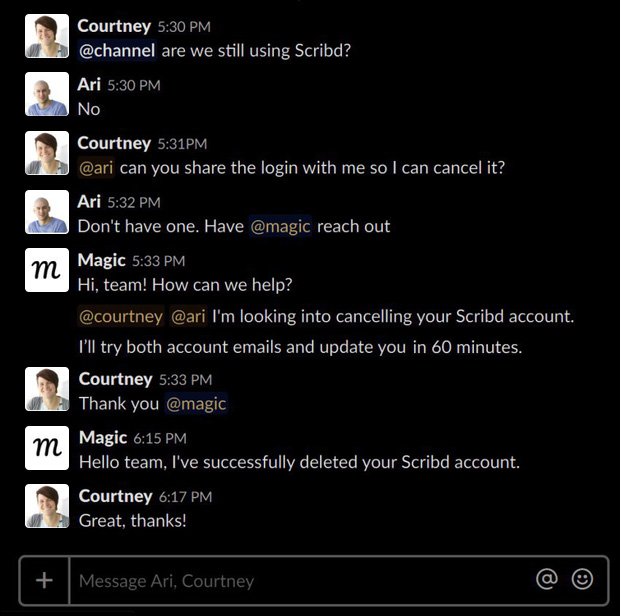Click the Magic sender name at 6:15 PM

tap(103, 438)
